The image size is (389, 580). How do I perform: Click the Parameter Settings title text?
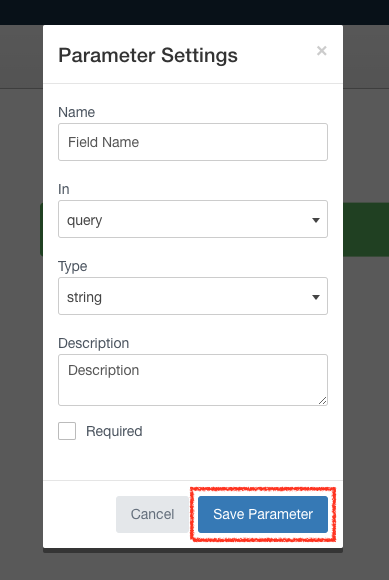148,55
